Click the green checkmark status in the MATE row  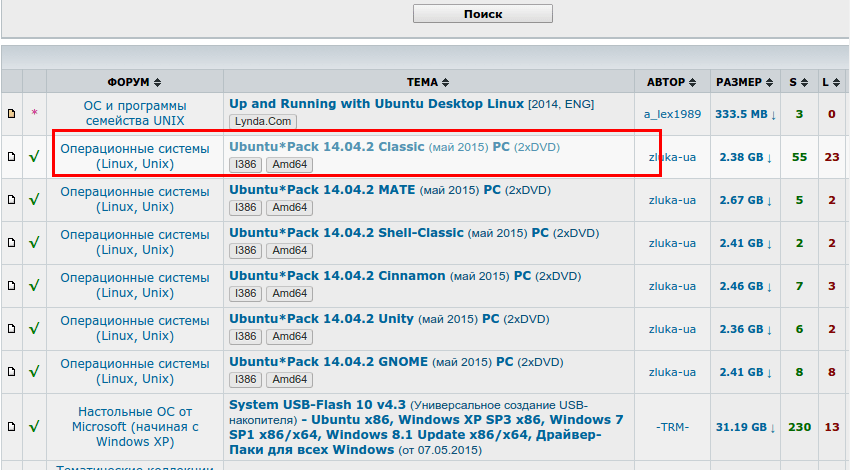coord(34,199)
